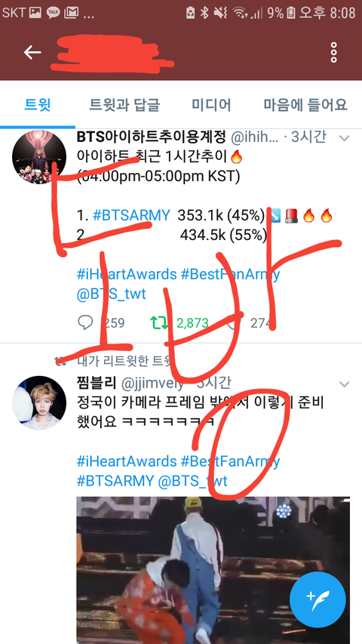Tap the back arrow in header
Image resolution: width=362 pixels, height=644 pixels.
coord(32,52)
